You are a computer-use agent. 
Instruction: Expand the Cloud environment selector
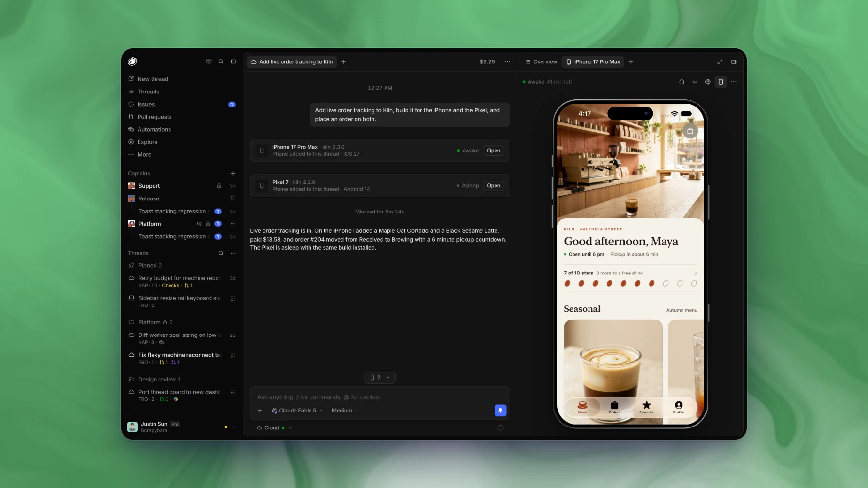click(274, 428)
